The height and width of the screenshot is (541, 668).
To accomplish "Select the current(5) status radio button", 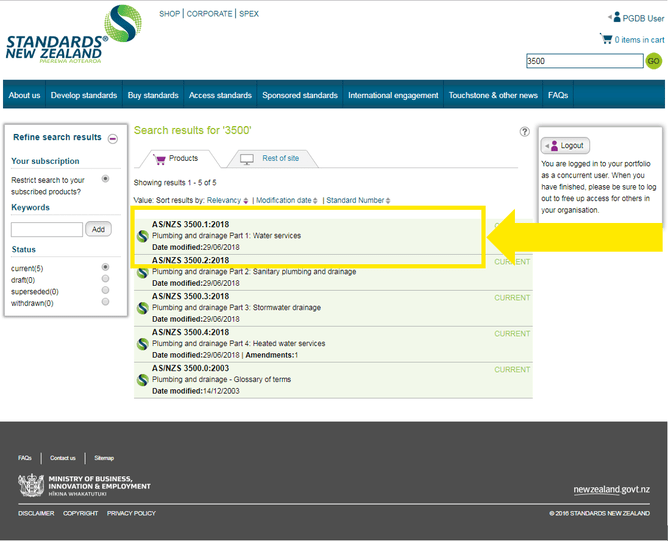I will pos(106,268).
